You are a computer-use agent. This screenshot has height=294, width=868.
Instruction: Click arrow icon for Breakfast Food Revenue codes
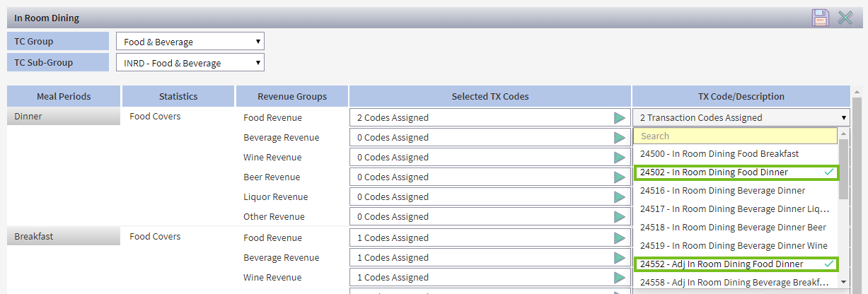(620, 238)
